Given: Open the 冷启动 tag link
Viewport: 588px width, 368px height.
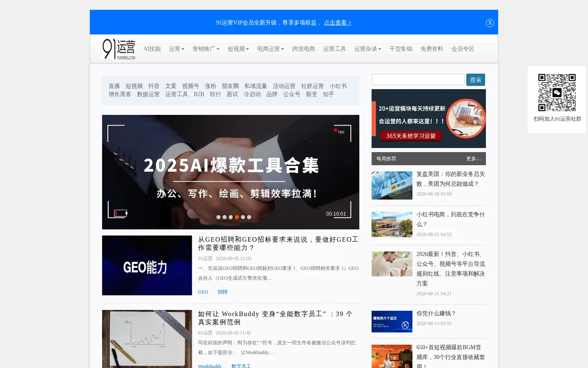Looking at the screenshot, I should click(252, 94).
